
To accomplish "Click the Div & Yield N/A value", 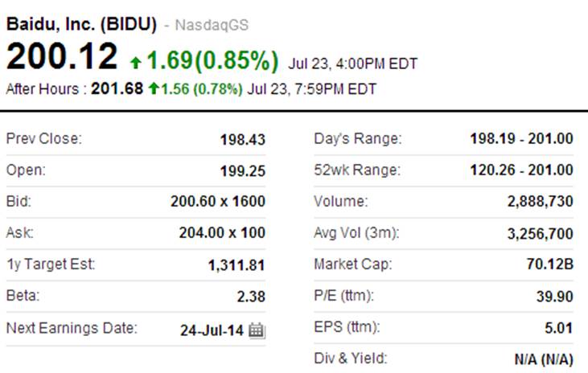I will point(544,359).
